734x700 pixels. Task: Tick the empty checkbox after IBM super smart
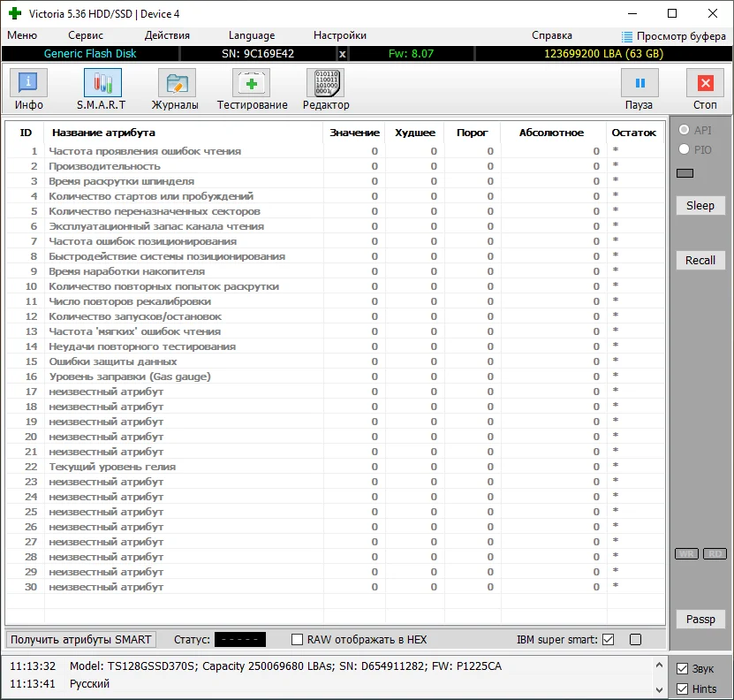coord(635,640)
